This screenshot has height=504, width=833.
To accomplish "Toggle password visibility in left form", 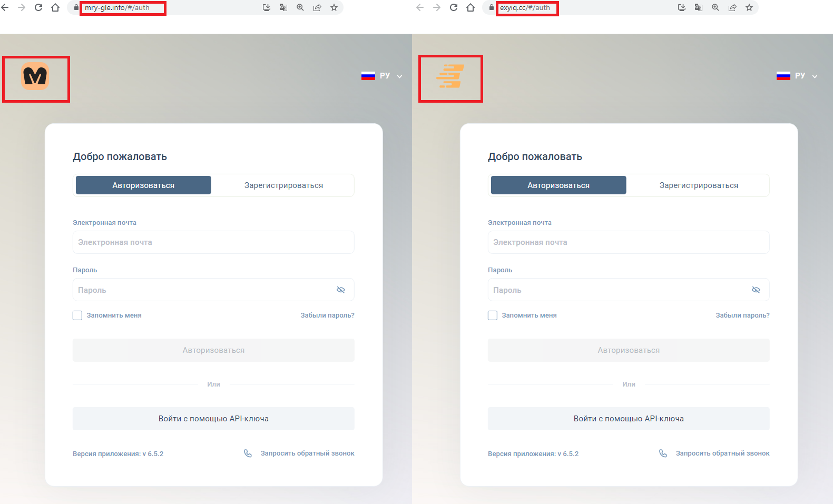I will pos(341,290).
